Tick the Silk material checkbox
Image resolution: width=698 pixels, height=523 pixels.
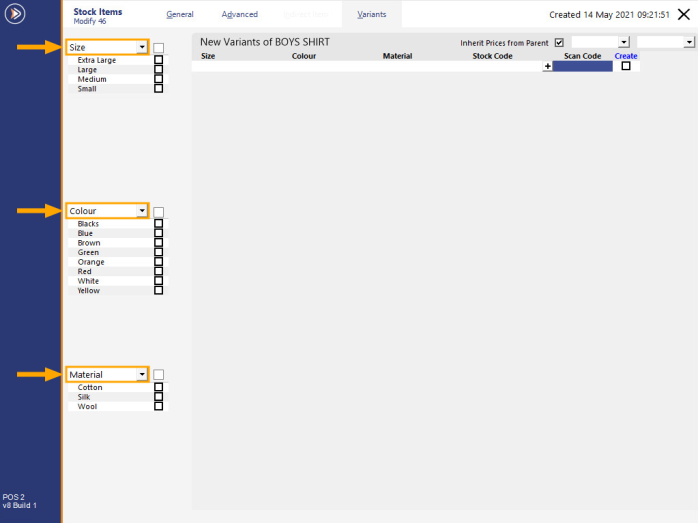[158, 397]
